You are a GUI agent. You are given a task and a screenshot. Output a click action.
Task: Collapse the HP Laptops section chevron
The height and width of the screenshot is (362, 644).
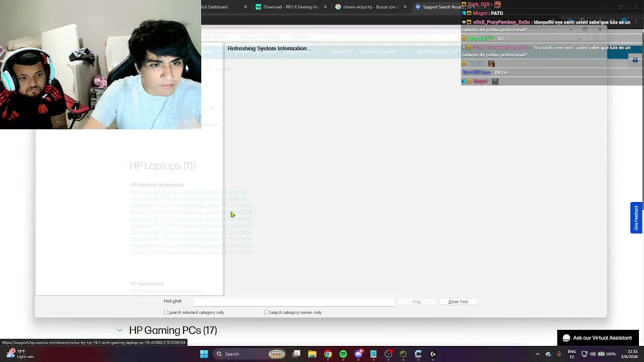click(120, 165)
